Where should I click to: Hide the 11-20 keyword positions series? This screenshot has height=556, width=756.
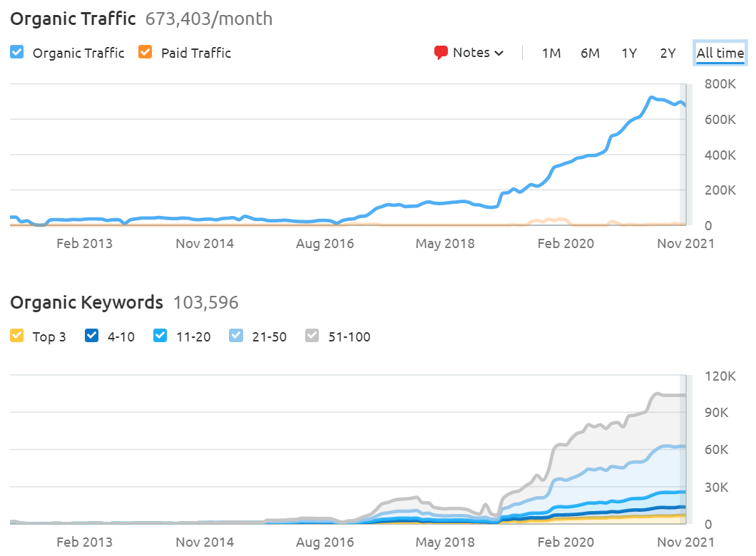pos(160,336)
